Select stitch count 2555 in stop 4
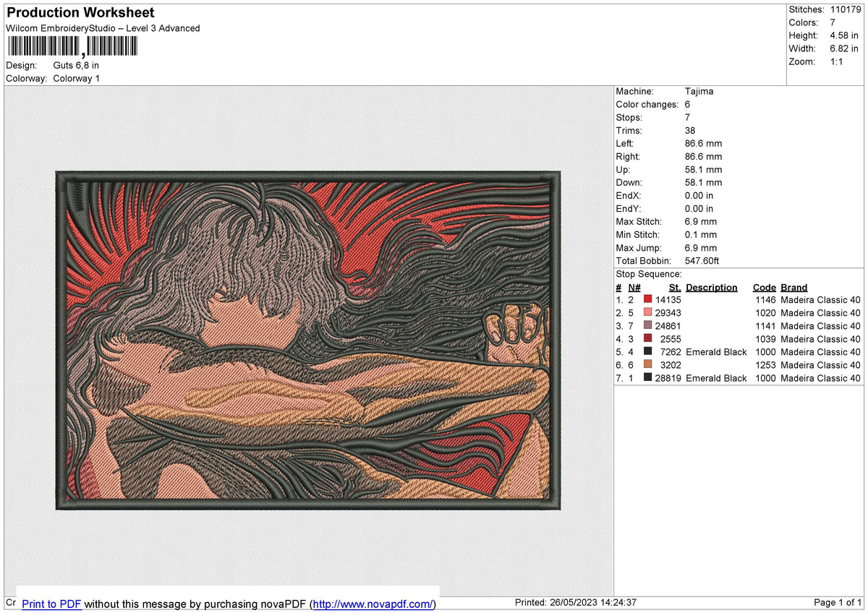Image resolution: width=868 pixels, height=613 pixels. 671,339
